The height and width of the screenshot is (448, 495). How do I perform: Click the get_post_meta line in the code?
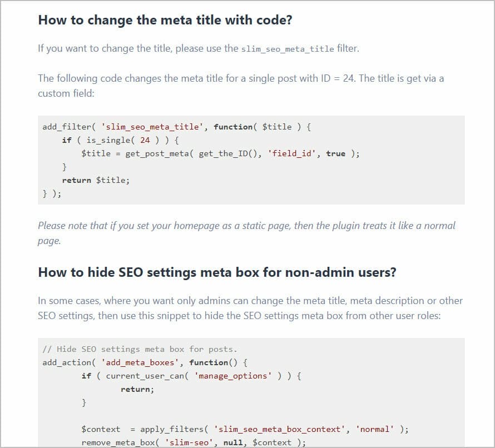point(220,153)
